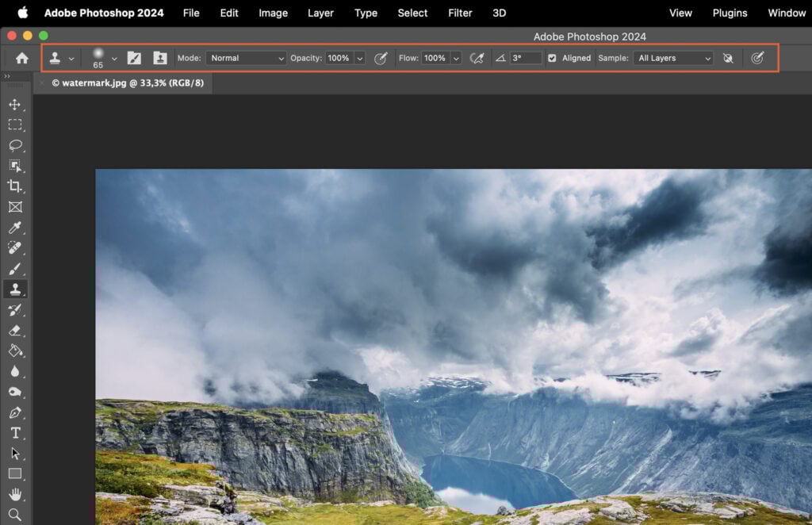Select the Hand tool

pyautogui.click(x=16, y=496)
